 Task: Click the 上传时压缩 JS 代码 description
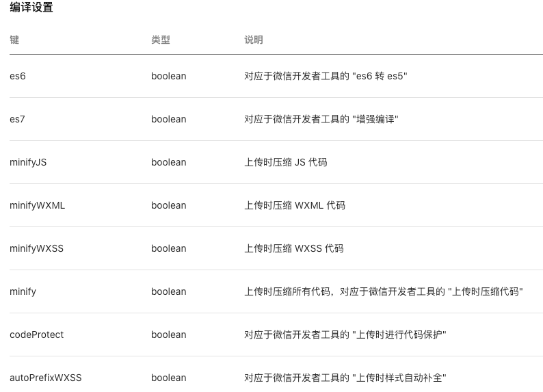coord(286,162)
